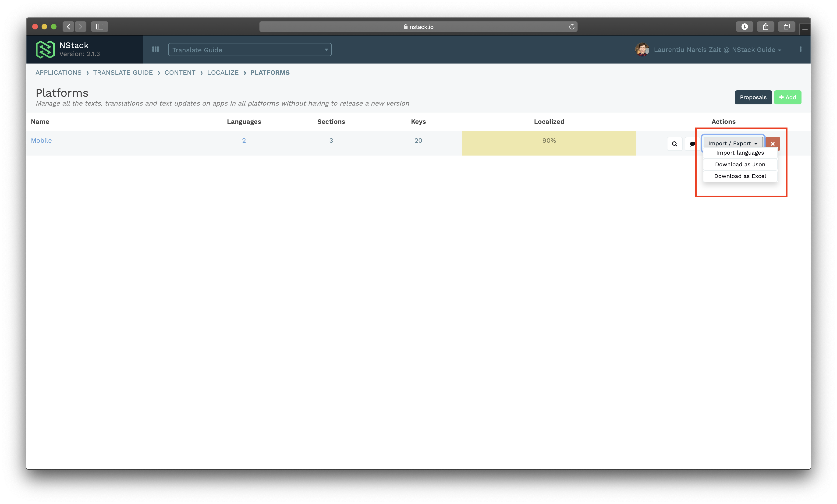Toggle the Import / Export dropdown button

click(x=733, y=143)
